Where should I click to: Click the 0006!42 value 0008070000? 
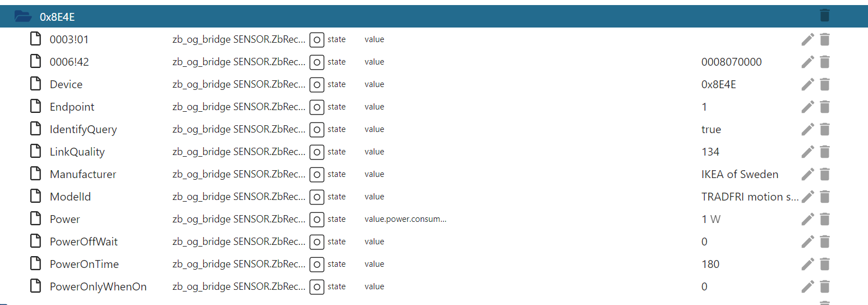coord(732,62)
